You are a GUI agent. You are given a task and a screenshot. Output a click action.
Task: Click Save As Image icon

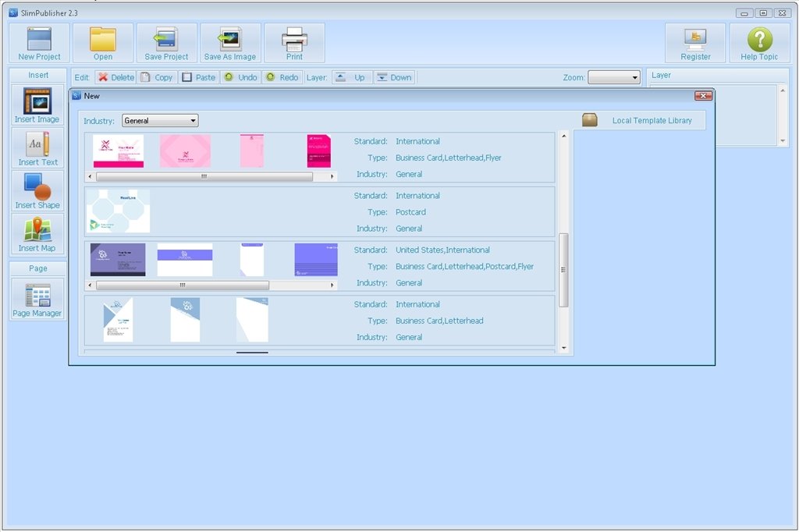[x=230, y=43]
